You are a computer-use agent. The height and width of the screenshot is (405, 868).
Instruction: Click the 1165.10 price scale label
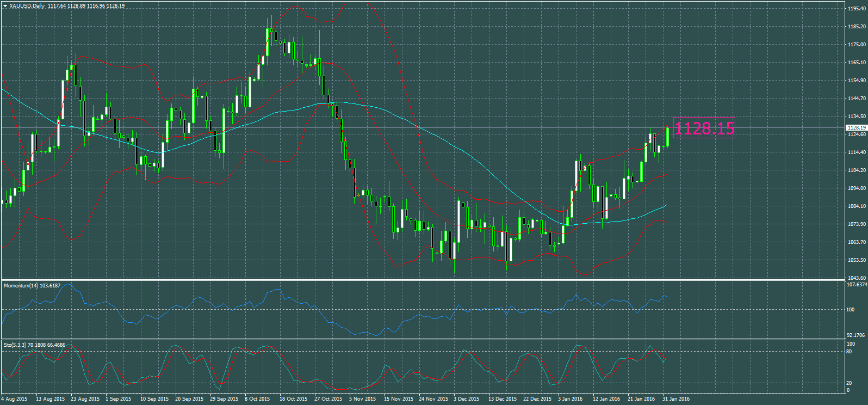(857, 63)
